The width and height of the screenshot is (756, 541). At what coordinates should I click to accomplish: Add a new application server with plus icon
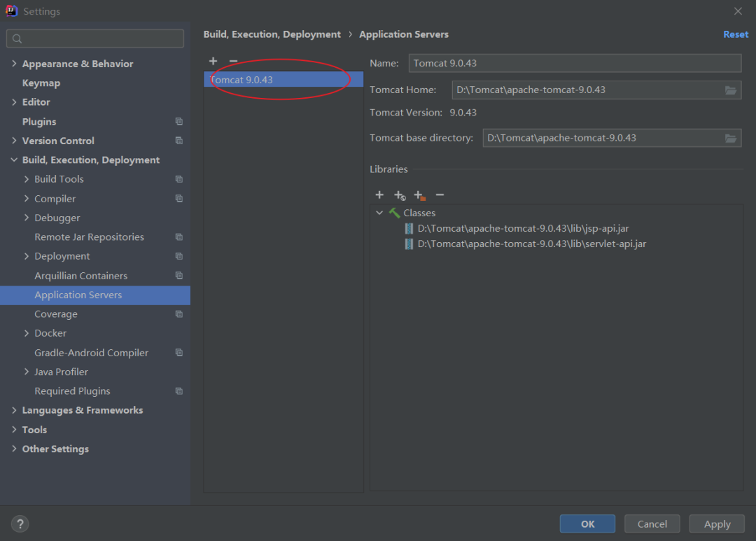[x=213, y=61]
